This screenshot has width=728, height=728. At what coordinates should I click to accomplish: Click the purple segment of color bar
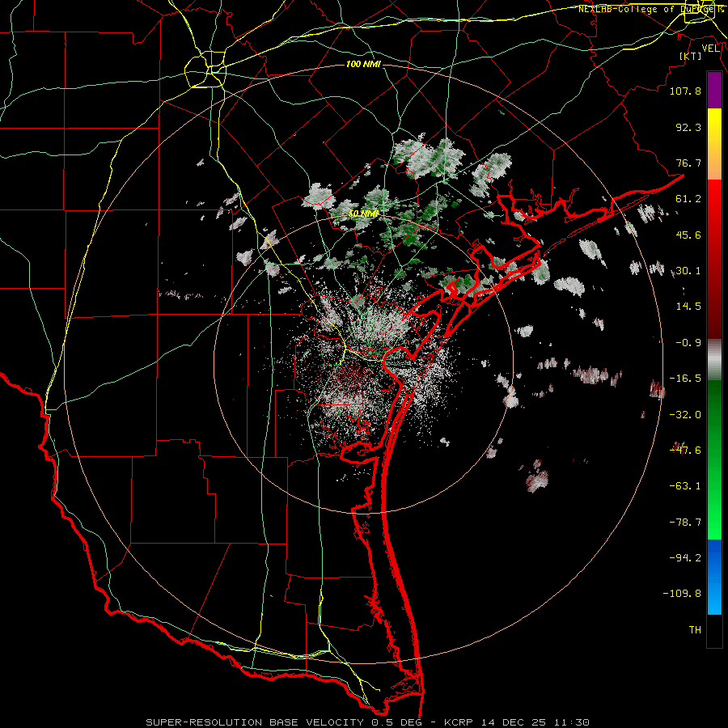click(714, 91)
